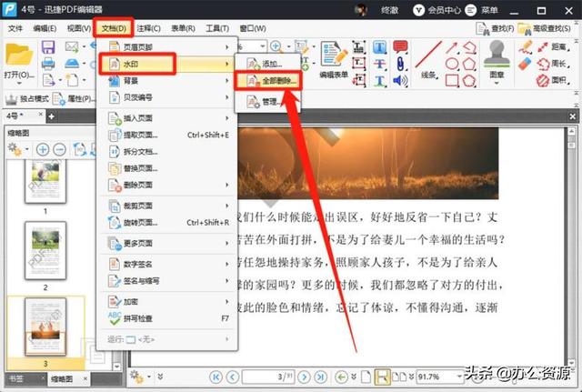Screen dimensions: 582x392
Task: Click the large 打开(O) folder icon
Action: [x=18, y=55]
